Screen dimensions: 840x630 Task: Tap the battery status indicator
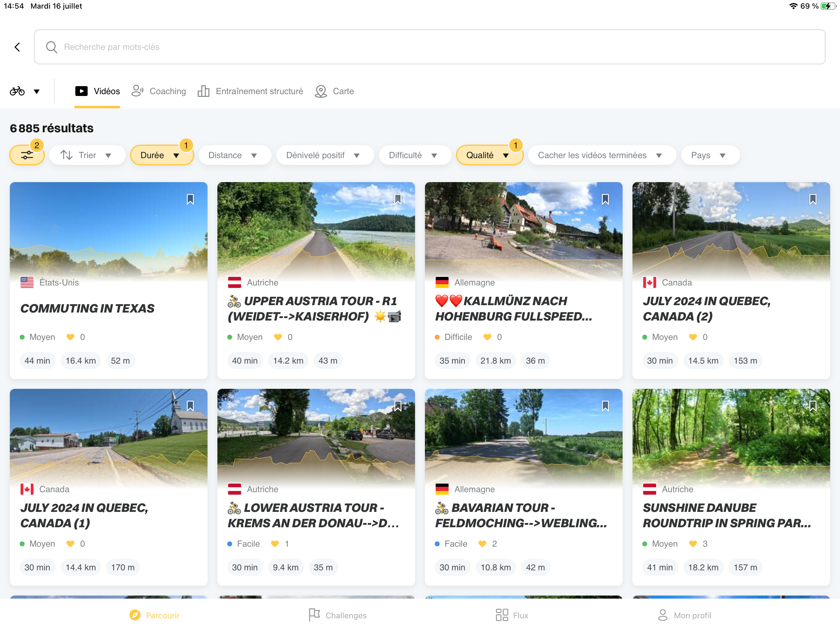[x=828, y=6]
